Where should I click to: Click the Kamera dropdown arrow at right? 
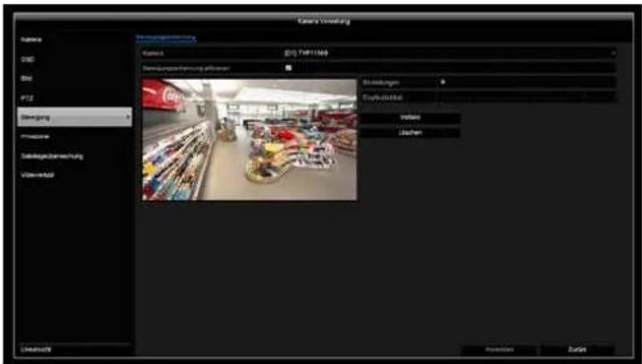613,53
